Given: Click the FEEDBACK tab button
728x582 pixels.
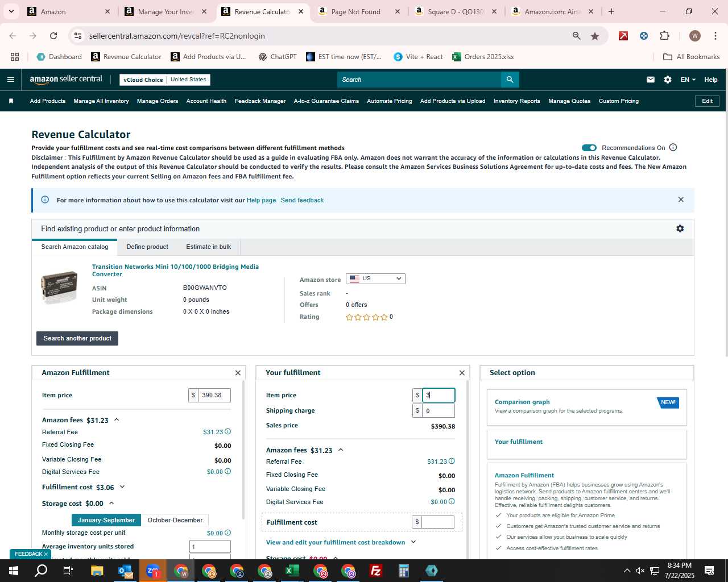Looking at the screenshot, I should [x=30, y=554].
